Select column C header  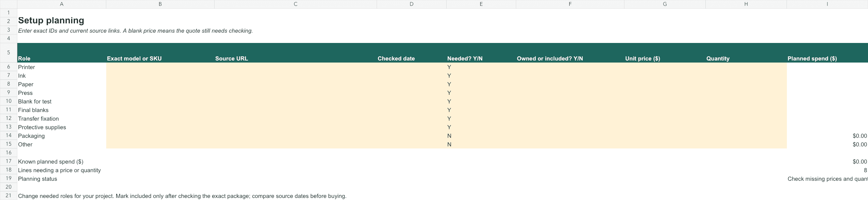click(296, 4)
